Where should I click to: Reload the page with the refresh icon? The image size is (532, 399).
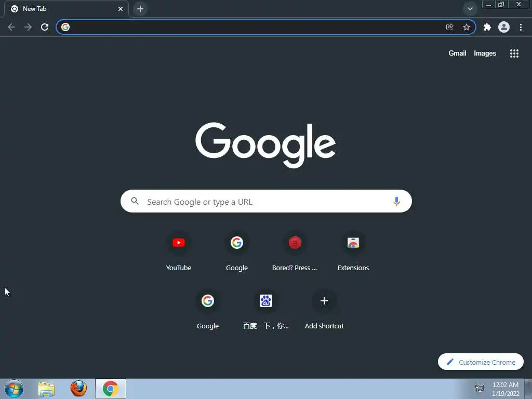pos(45,27)
